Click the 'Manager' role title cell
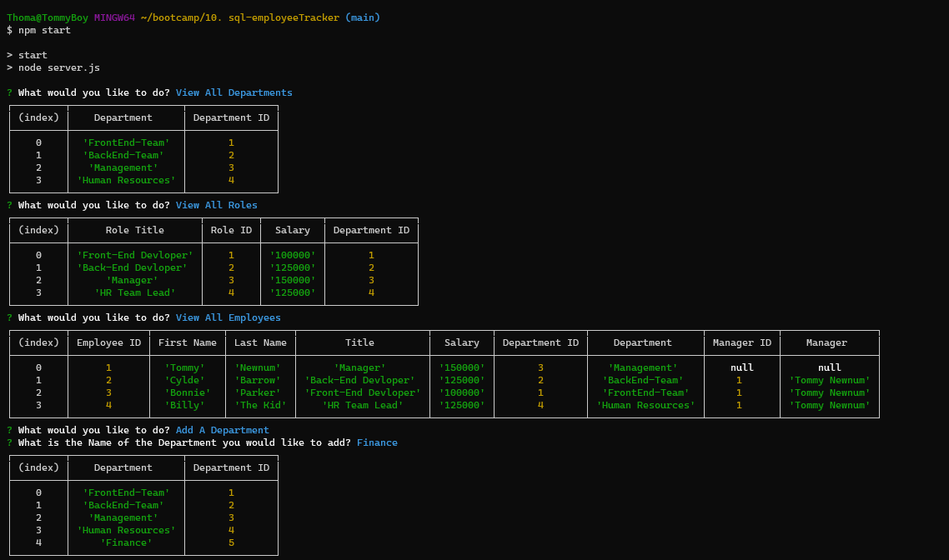 (133, 279)
